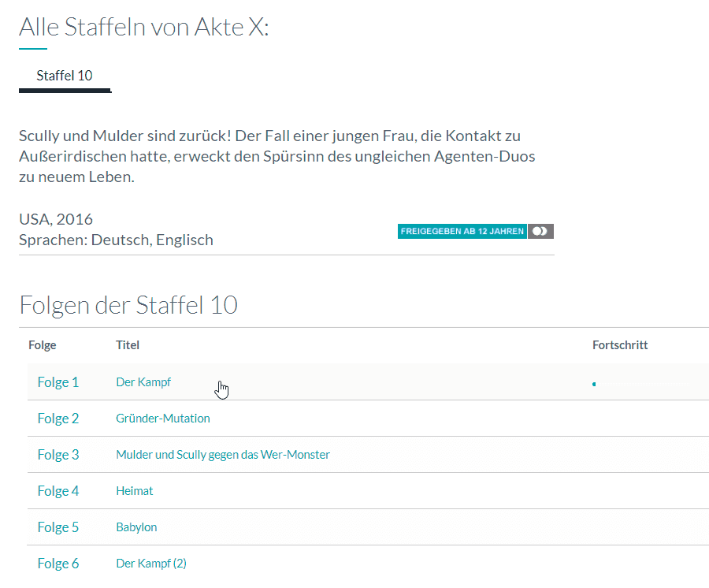Click the Folge column header
The height and width of the screenshot is (588, 709).
coord(43,345)
